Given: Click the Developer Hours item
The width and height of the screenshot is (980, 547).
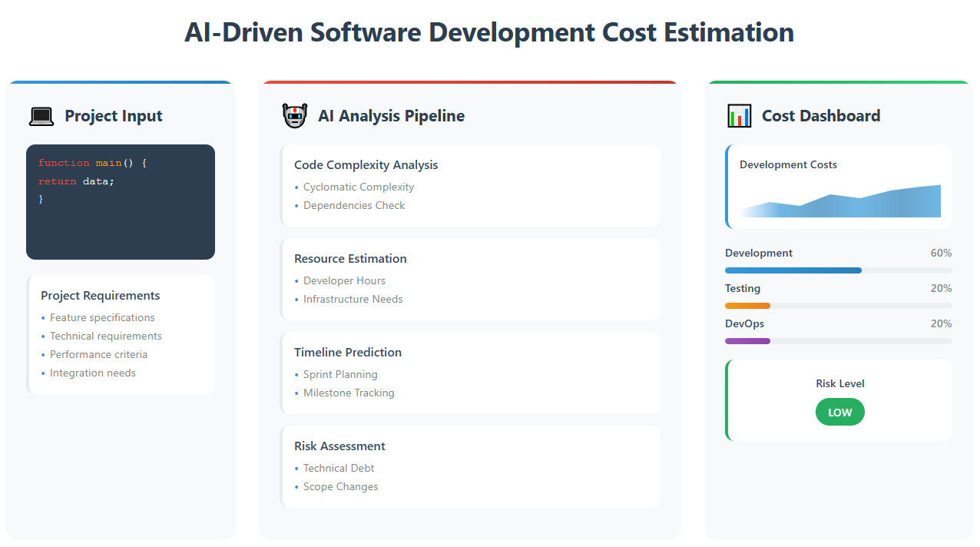Looking at the screenshot, I should [344, 280].
